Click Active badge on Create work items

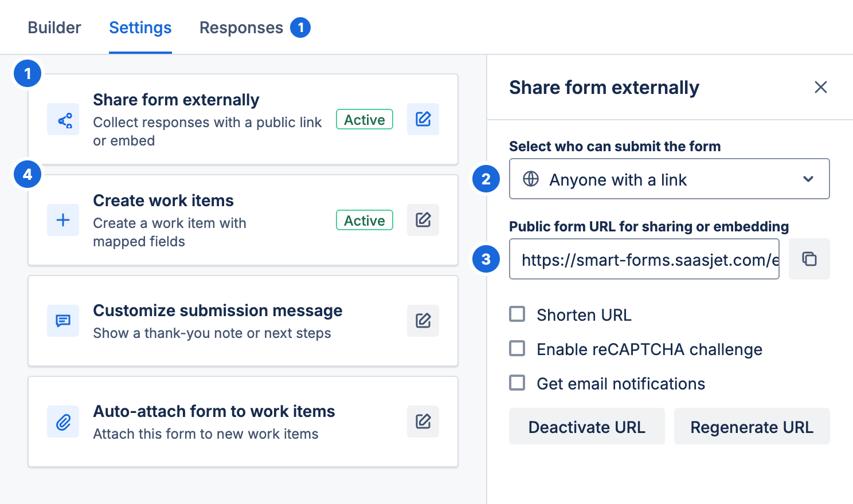pos(365,220)
